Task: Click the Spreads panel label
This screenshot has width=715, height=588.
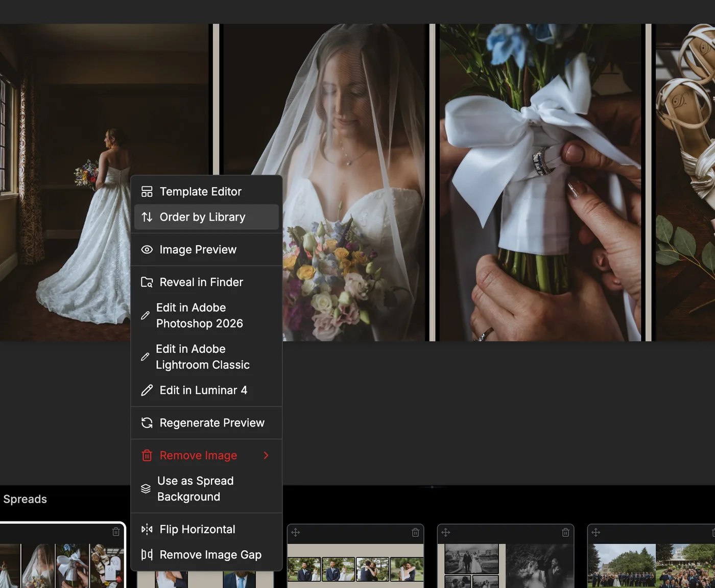Action: coord(25,499)
